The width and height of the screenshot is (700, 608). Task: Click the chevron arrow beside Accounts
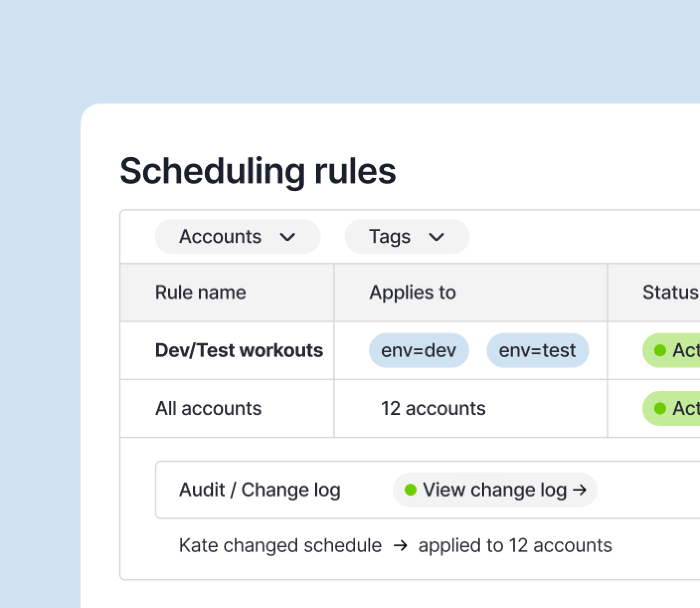click(287, 237)
